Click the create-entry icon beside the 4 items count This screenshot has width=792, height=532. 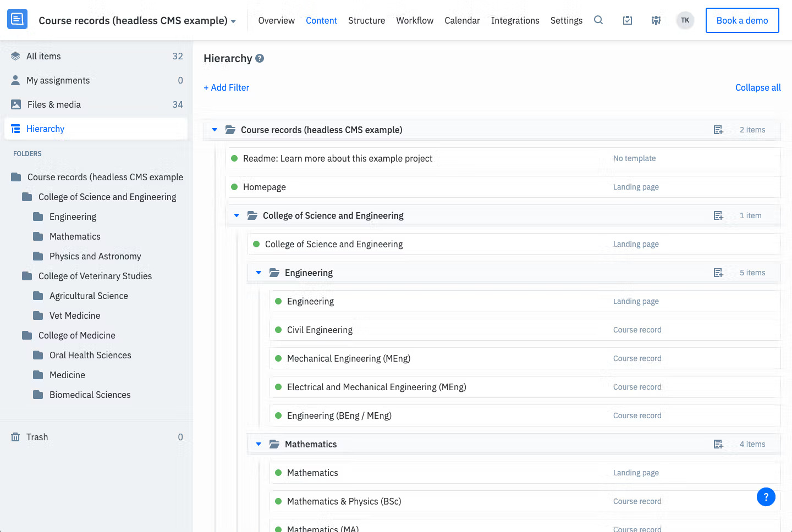[718, 444]
